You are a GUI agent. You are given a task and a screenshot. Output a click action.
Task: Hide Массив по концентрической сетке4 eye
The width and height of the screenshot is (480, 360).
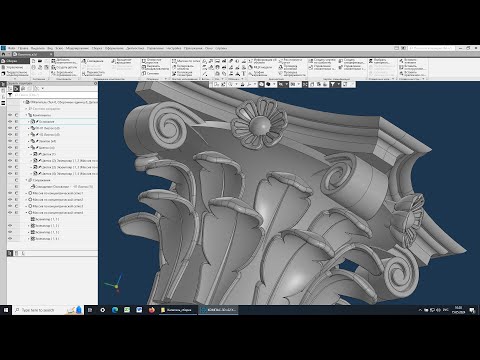point(10,212)
